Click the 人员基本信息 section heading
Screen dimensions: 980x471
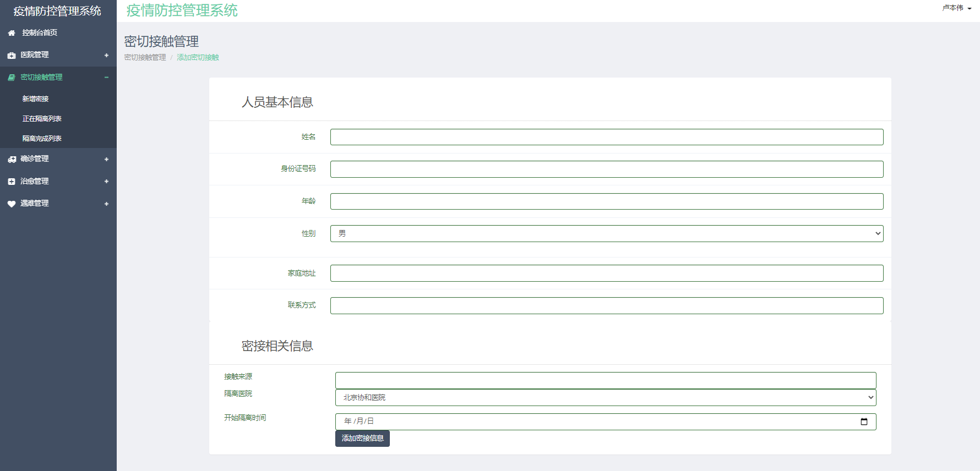277,102
